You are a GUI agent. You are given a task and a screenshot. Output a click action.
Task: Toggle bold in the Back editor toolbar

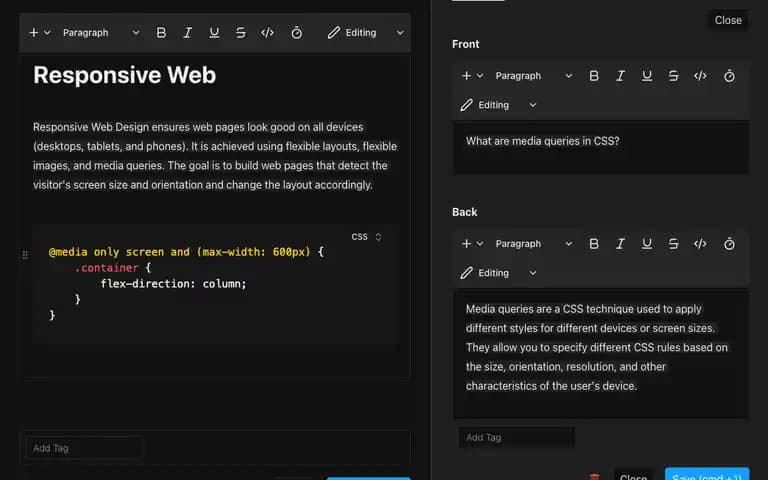tap(594, 244)
